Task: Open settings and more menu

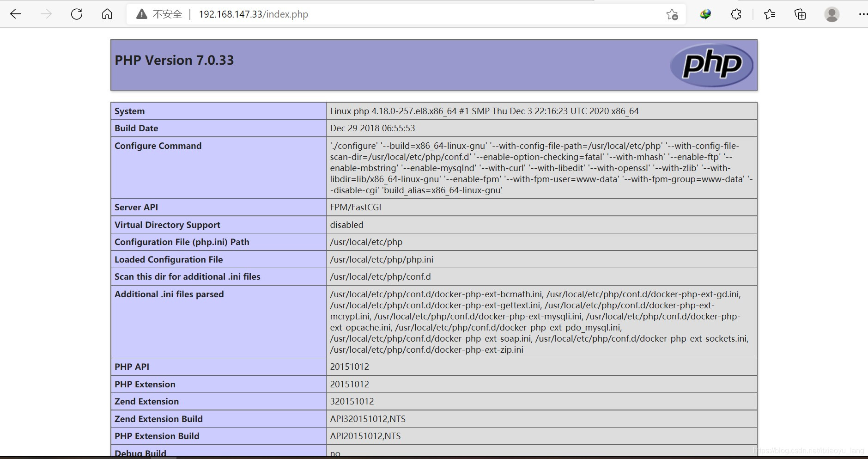Action: click(x=862, y=14)
